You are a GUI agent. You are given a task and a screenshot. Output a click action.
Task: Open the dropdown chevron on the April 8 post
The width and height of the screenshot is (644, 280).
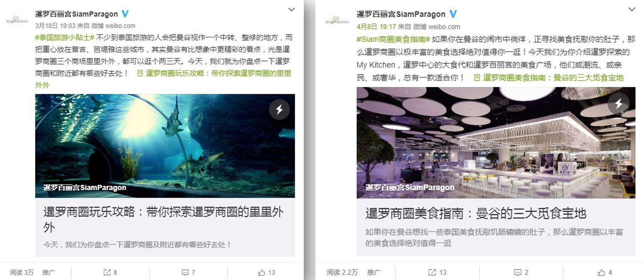coord(632,9)
